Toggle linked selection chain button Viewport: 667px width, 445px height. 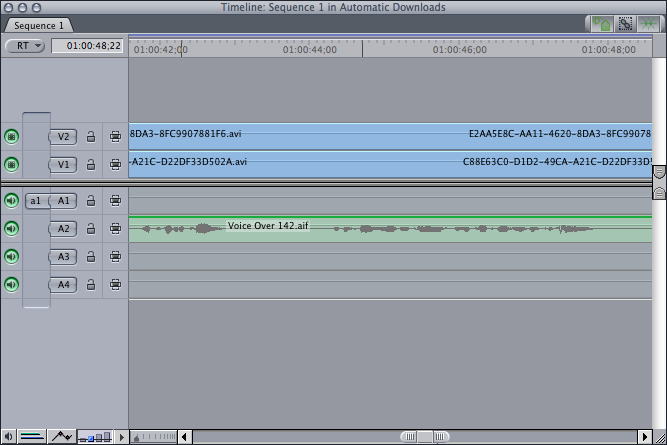tap(625, 24)
